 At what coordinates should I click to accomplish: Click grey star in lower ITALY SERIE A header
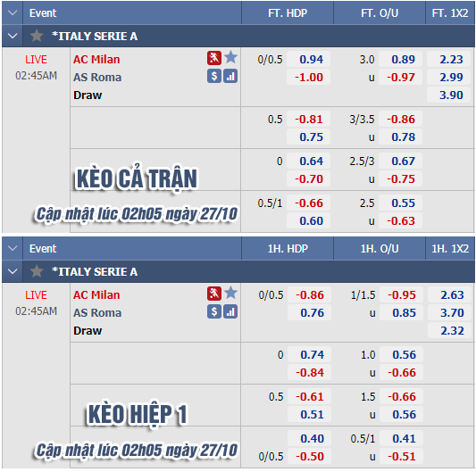37,271
